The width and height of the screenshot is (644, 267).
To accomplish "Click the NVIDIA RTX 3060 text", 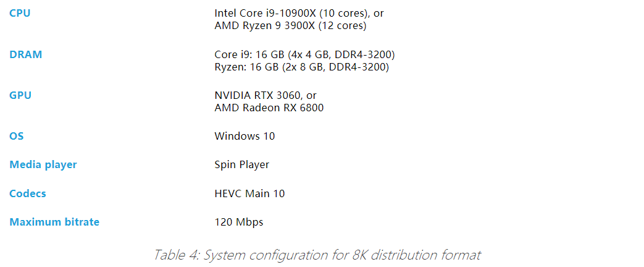I will coord(259,95).
